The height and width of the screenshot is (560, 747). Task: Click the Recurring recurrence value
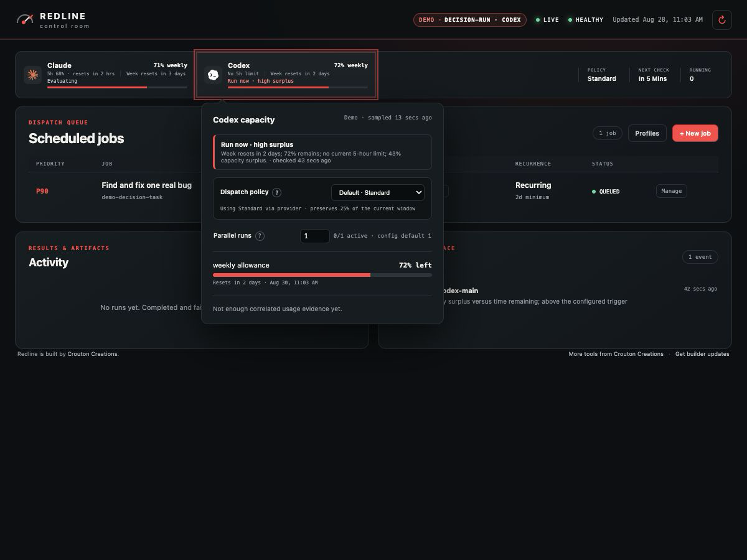pos(533,185)
